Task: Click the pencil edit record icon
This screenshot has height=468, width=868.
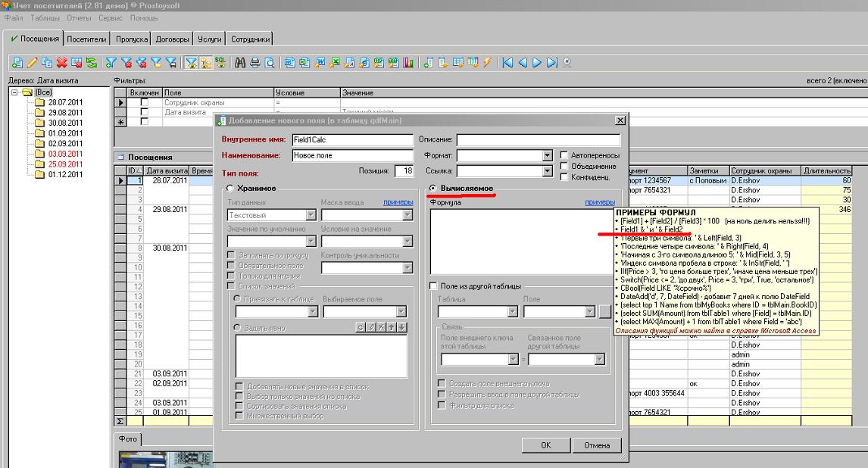Action: point(32,63)
